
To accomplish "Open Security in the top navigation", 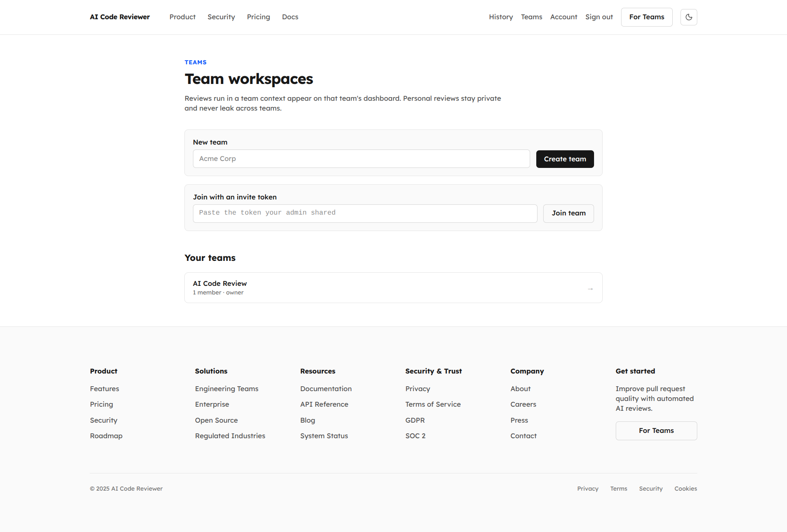I will click(x=221, y=17).
